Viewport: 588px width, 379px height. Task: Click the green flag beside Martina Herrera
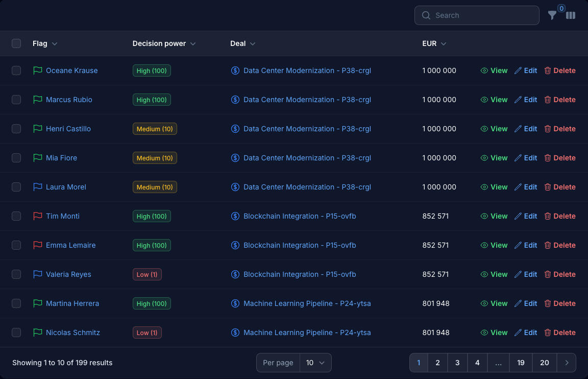[37, 303]
